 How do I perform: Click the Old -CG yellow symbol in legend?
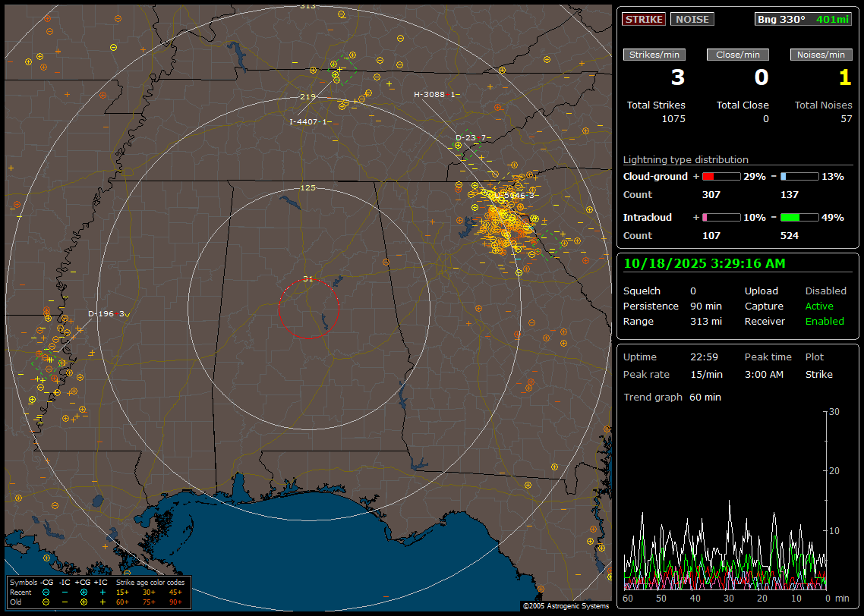(46, 602)
